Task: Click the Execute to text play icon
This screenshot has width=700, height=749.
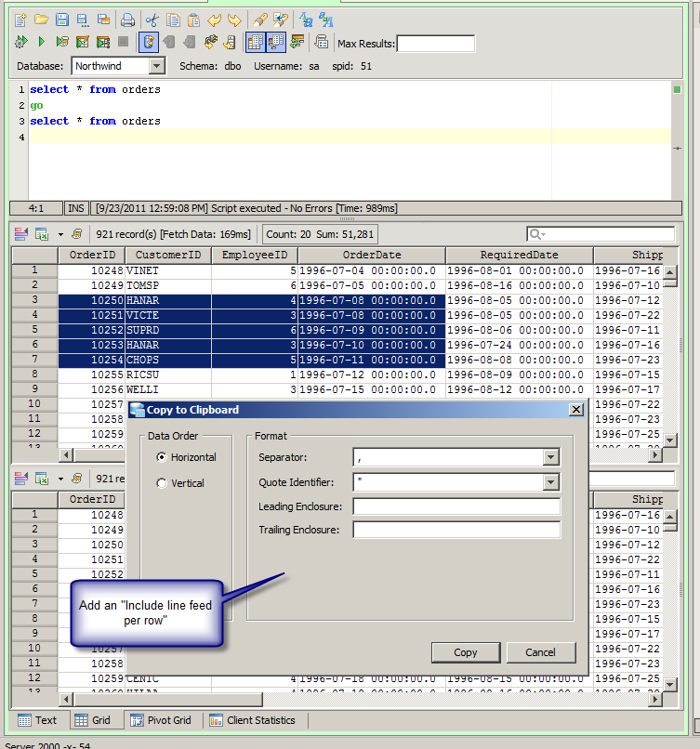Action: pos(62,42)
